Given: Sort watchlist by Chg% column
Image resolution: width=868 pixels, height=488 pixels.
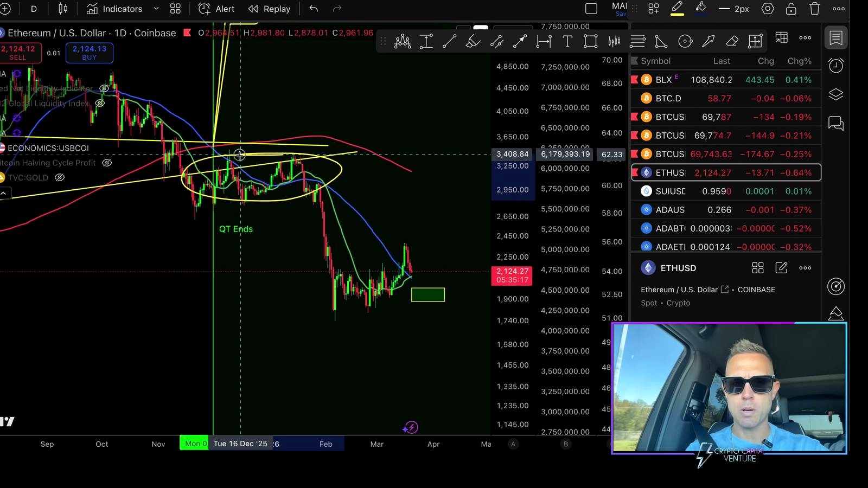Looking at the screenshot, I should (x=800, y=61).
